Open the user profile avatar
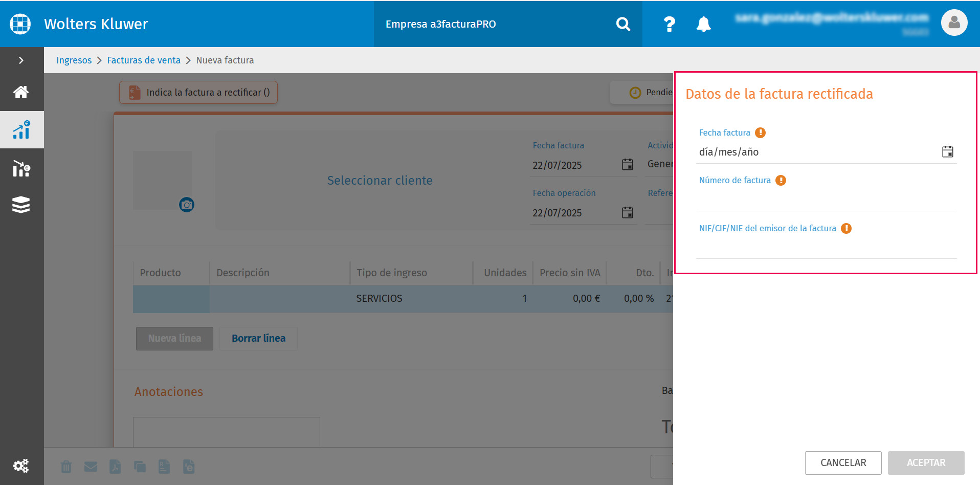The image size is (980, 485). point(954,23)
